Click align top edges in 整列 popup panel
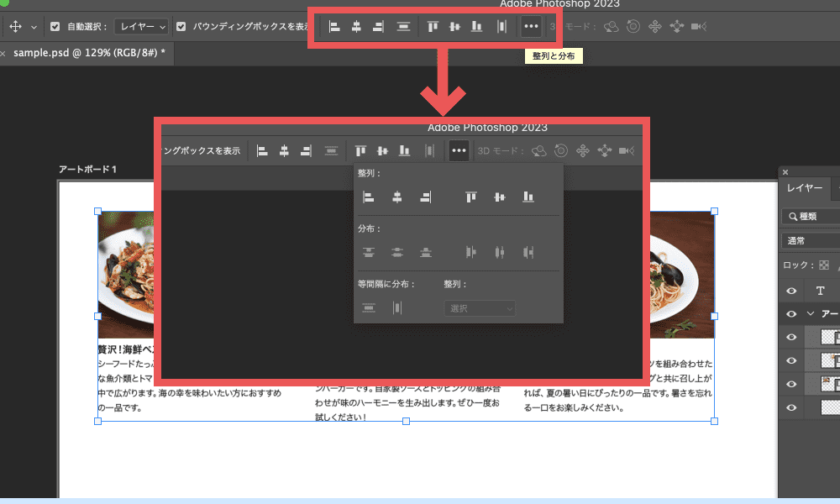This screenshot has height=504, width=840. pos(471,197)
